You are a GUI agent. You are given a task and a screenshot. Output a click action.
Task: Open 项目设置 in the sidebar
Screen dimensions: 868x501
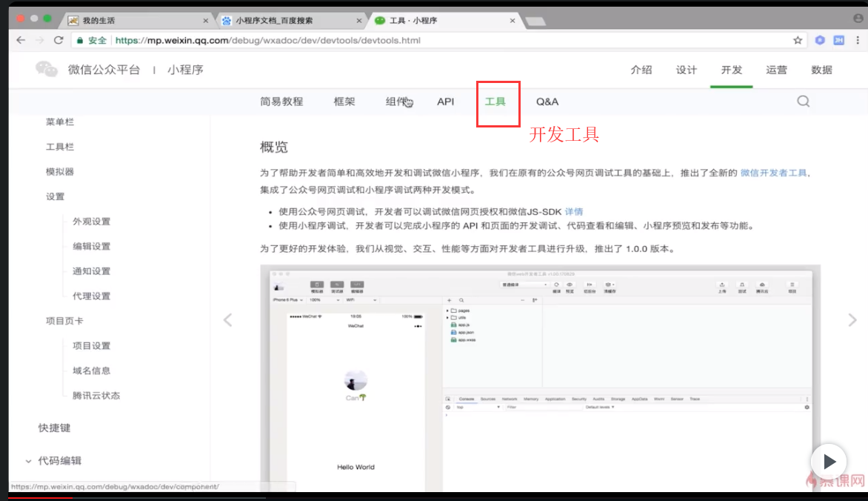point(91,346)
